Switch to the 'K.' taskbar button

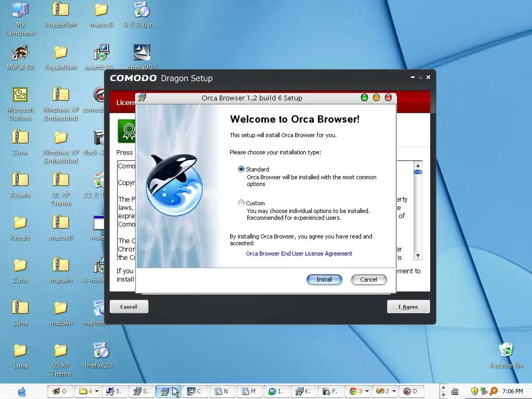pyautogui.click(x=303, y=391)
